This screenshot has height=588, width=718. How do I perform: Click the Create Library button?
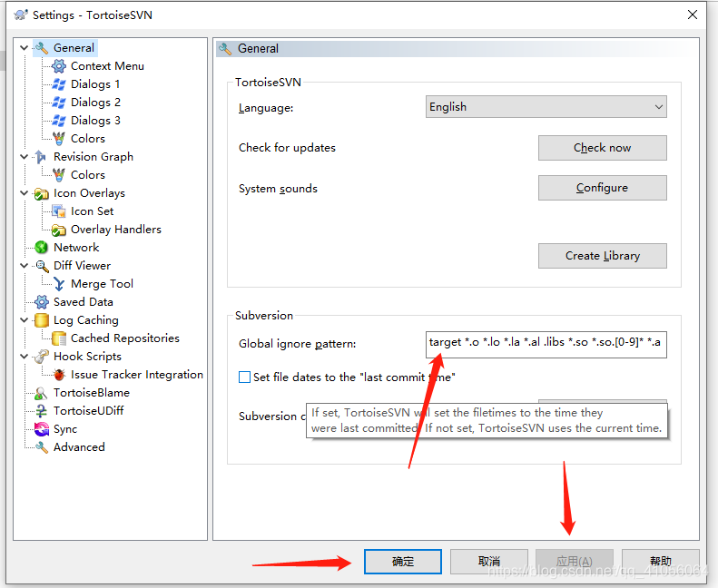pyautogui.click(x=602, y=256)
